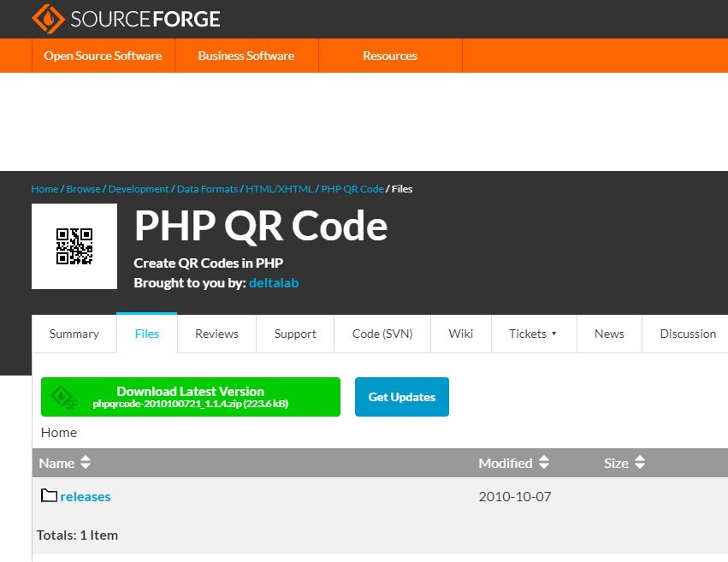Image resolution: width=728 pixels, height=562 pixels.
Task: Click the Totals: 1 Item text
Action: tap(77, 535)
